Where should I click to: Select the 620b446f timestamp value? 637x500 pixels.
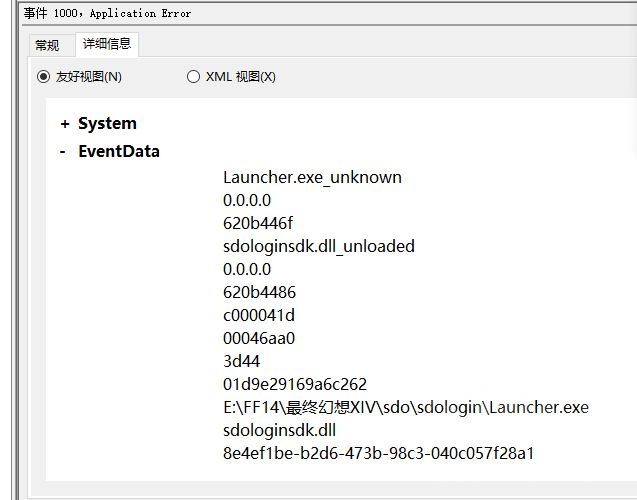pos(258,223)
